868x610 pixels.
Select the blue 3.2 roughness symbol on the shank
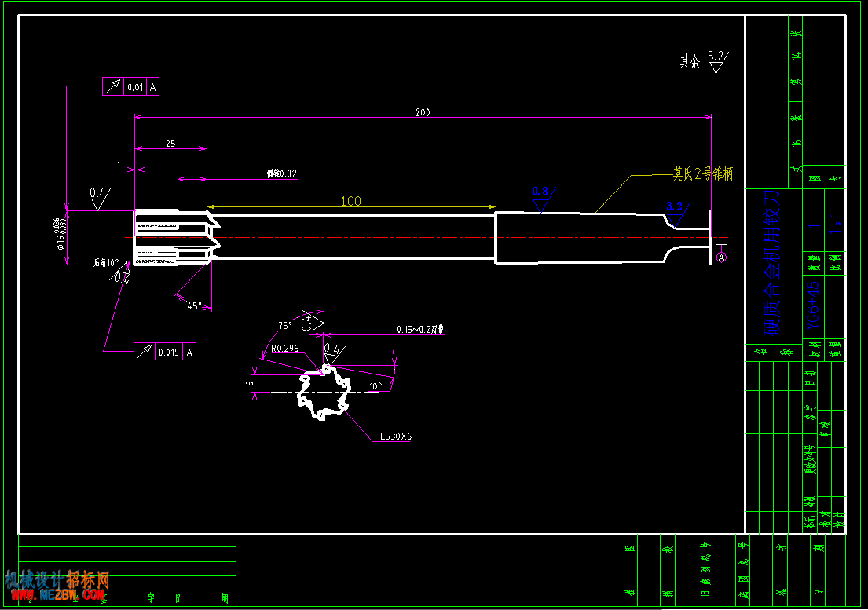[x=675, y=210]
